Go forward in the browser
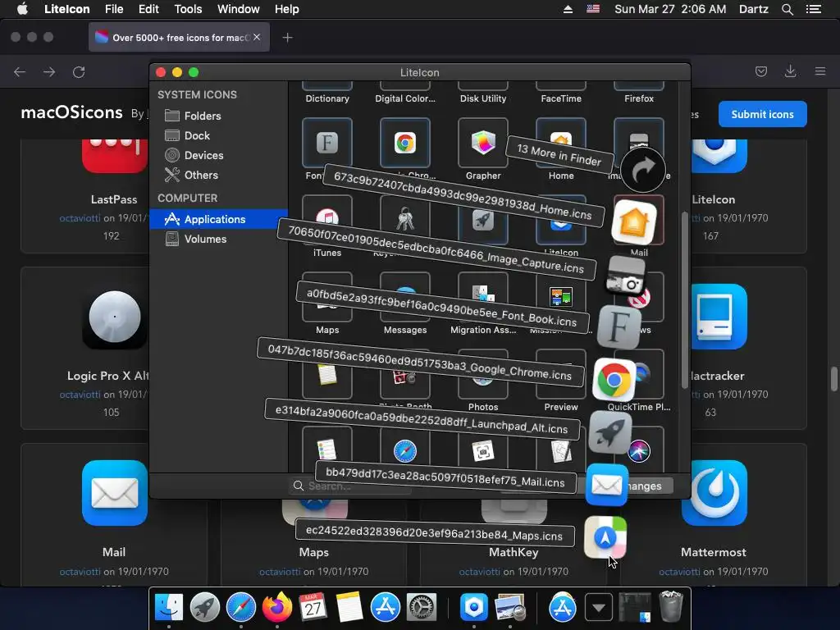840x630 pixels. (x=49, y=72)
